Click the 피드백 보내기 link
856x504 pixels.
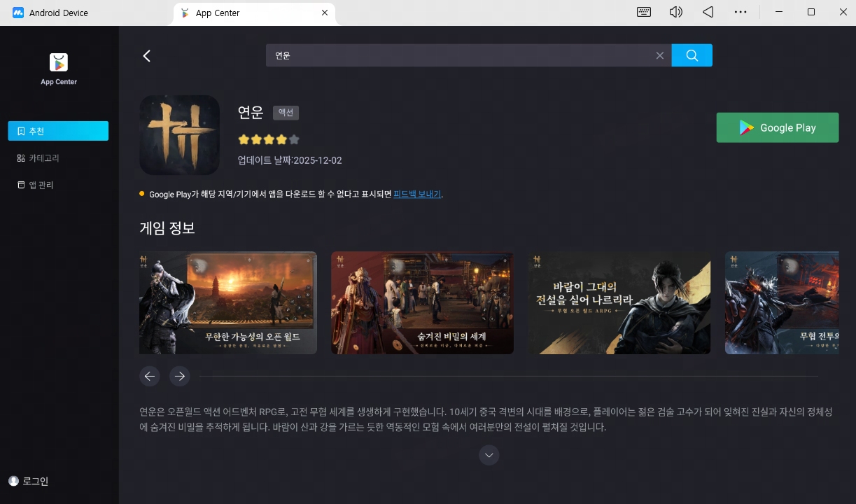(x=417, y=194)
